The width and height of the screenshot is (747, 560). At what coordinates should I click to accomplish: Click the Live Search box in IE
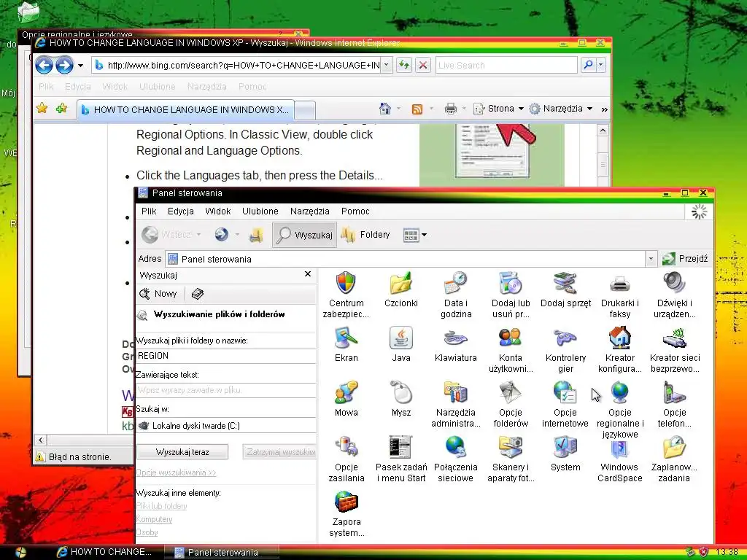pyautogui.click(x=506, y=65)
